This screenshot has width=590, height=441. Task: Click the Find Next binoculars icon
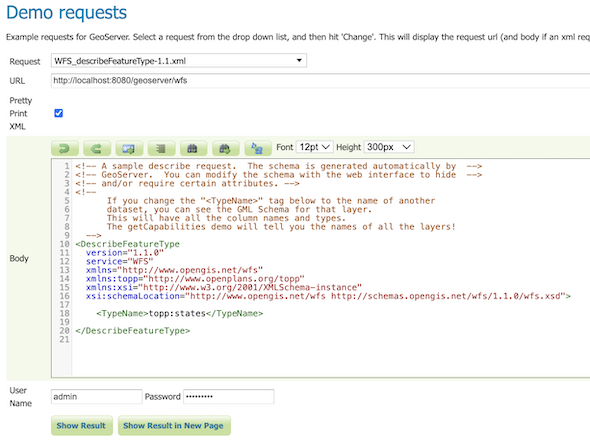(226, 148)
